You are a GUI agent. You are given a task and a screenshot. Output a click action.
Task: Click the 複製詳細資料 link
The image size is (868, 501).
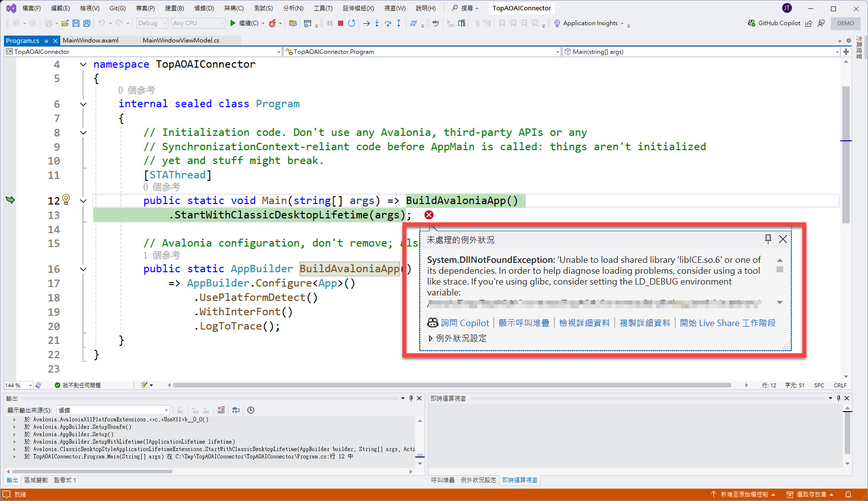pos(645,323)
